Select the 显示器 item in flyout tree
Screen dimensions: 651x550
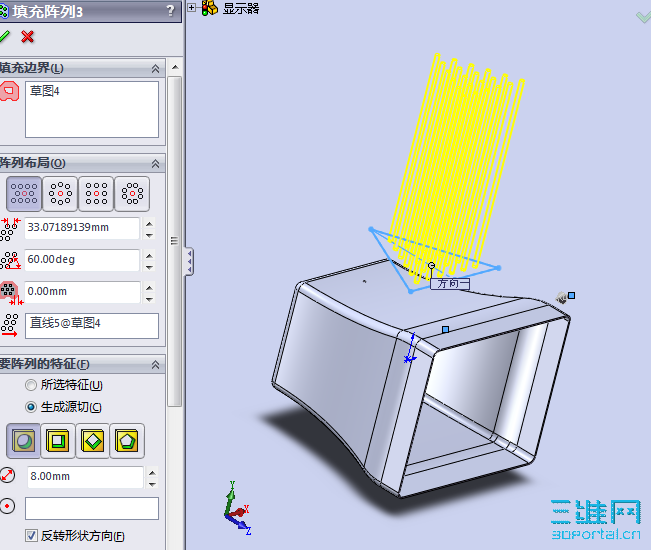[241, 8]
